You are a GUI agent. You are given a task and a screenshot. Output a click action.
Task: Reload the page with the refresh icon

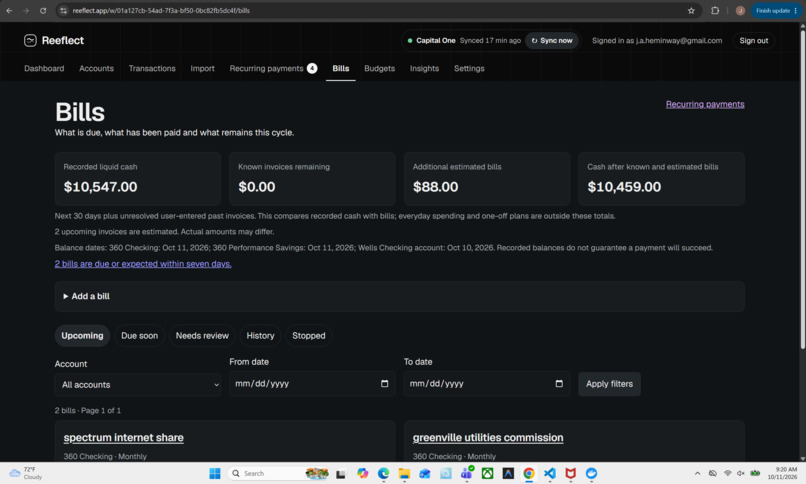click(x=43, y=10)
